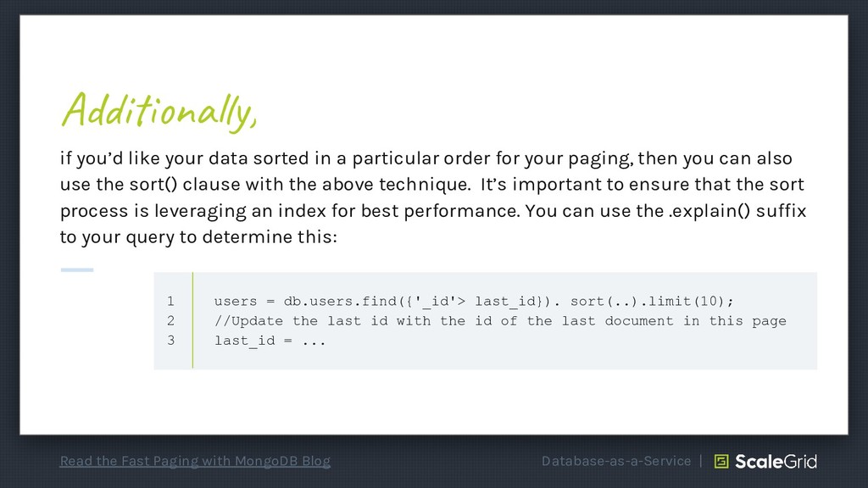Screen dimensions: 868x488
Task: Click the ScaleGrid wordmark in footer
Action: (x=776, y=462)
